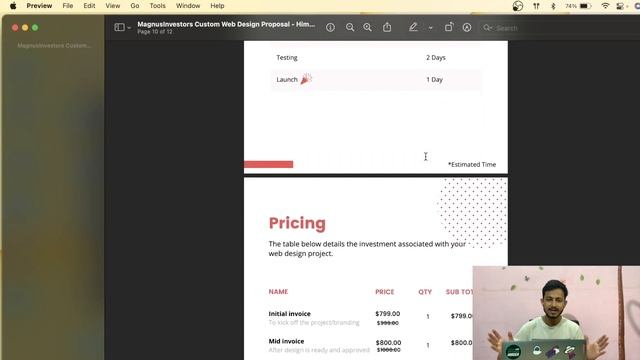Click the webcam video overlay
This screenshot has height=360, width=640.
556,313
